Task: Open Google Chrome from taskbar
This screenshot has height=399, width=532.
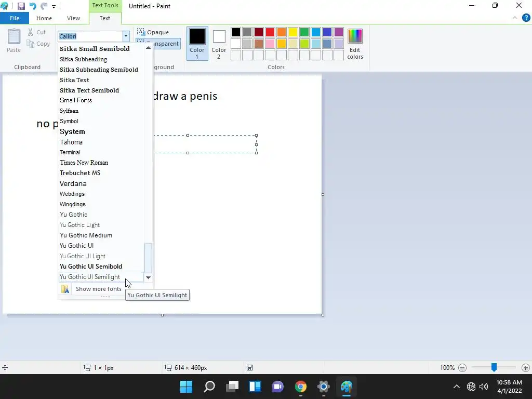Action: 301,387
